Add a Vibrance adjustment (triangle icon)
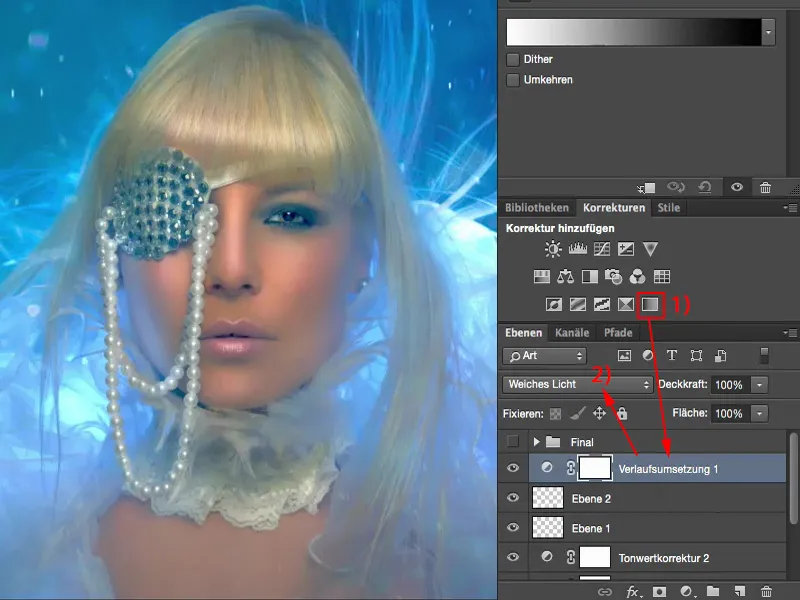 point(650,249)
